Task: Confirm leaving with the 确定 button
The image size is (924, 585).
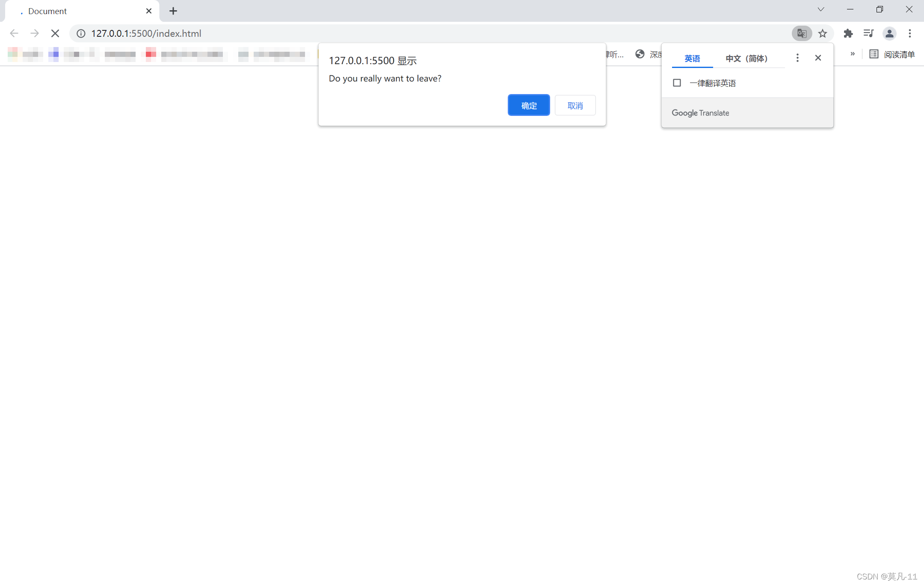Action: tap(528, 105)
